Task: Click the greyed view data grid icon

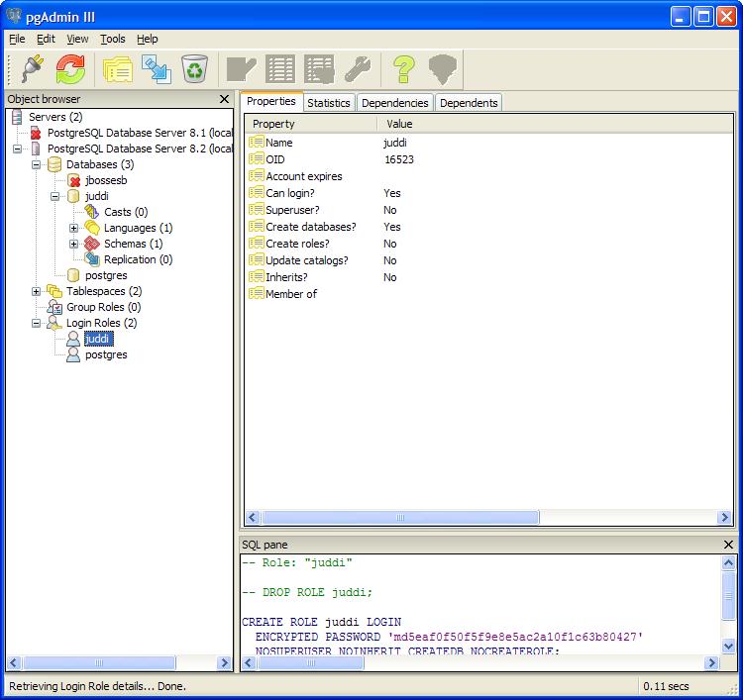Action: click(x=280, y=69)
